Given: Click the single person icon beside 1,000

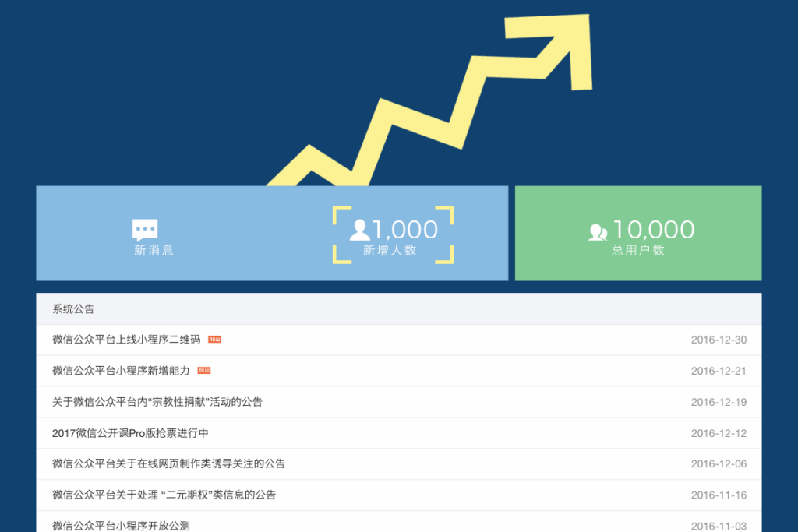Looking at the screenshot, I should coord(359,230).
